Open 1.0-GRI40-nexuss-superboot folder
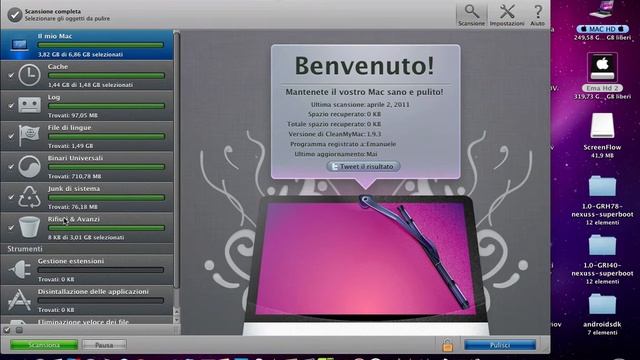 [x=602, y=245]
